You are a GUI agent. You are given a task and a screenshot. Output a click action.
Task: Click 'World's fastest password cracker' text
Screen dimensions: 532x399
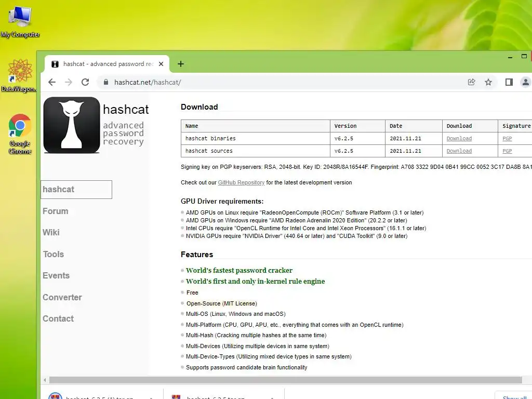click(x=239, y=270)
